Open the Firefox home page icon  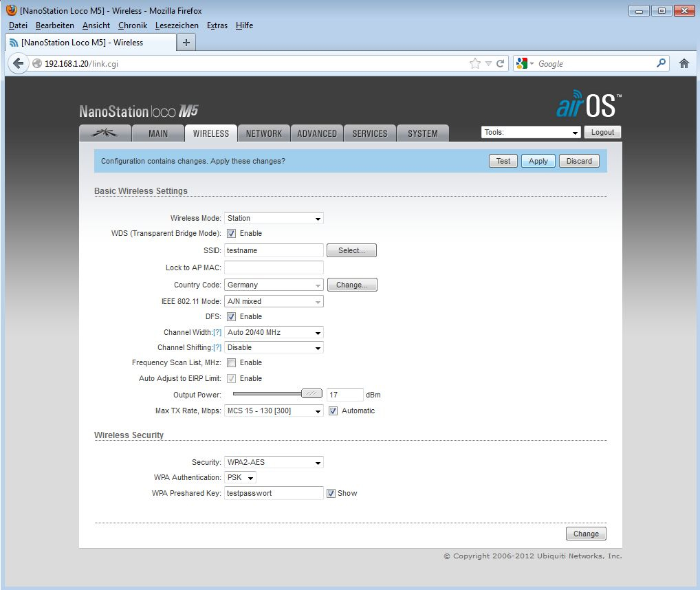pos(684,63)
